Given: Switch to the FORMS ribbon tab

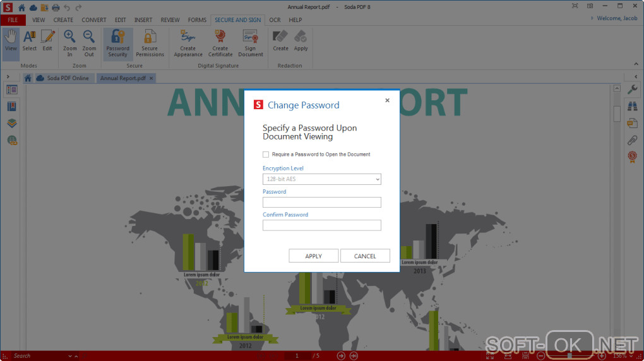Looking at the screenshot, I should (197, 20).
